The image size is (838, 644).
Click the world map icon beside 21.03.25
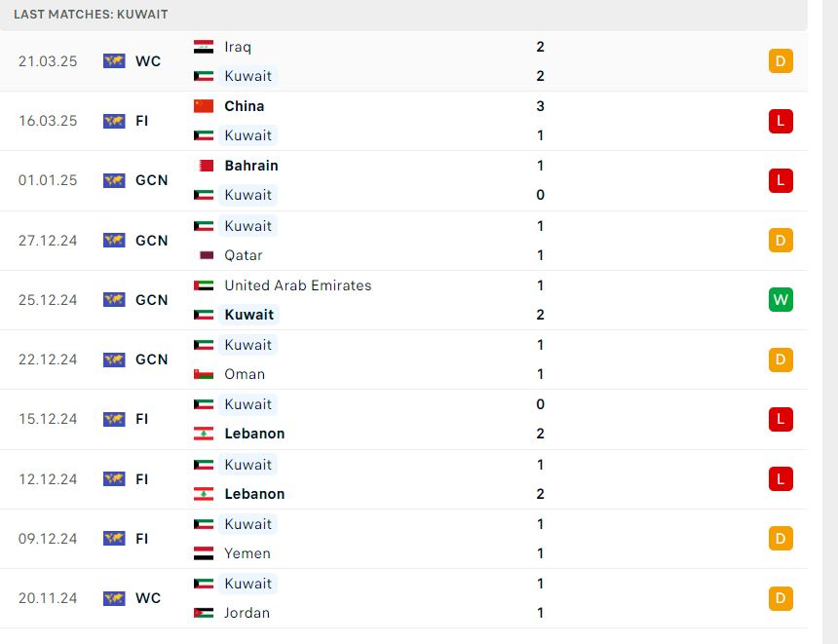114,61
